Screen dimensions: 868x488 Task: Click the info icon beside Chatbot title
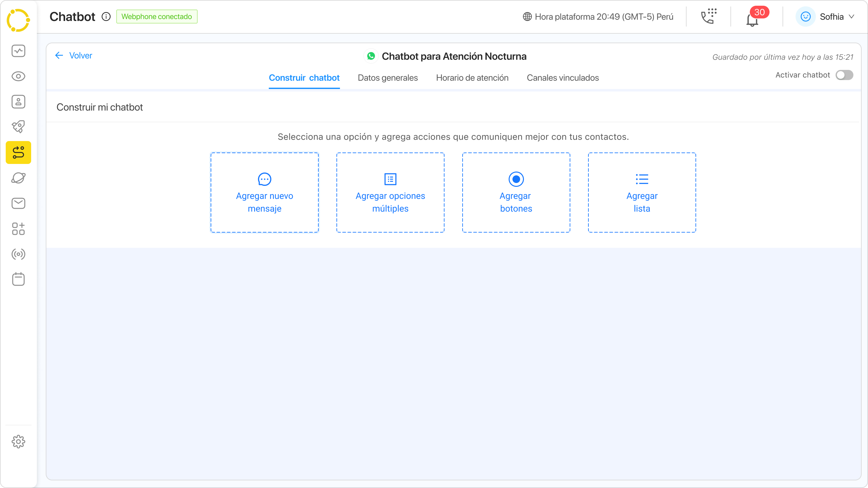click(106, 17)
